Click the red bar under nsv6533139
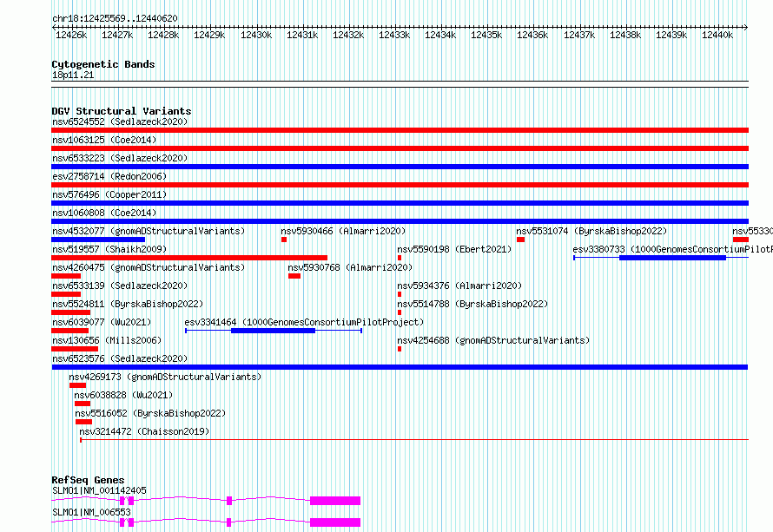773x532 pixels. [x=66, y=294]
